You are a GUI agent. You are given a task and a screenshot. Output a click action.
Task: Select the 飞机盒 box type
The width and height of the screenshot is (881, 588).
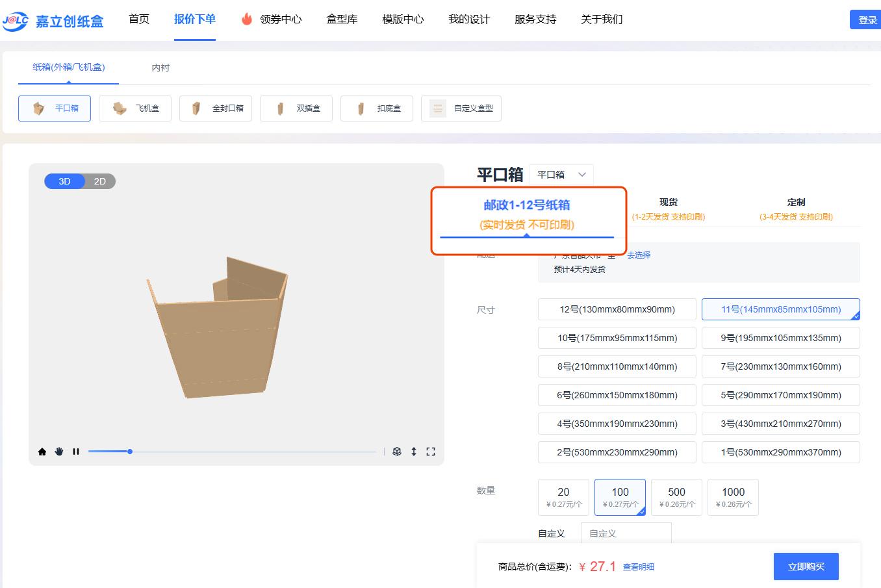coord(135,109)
